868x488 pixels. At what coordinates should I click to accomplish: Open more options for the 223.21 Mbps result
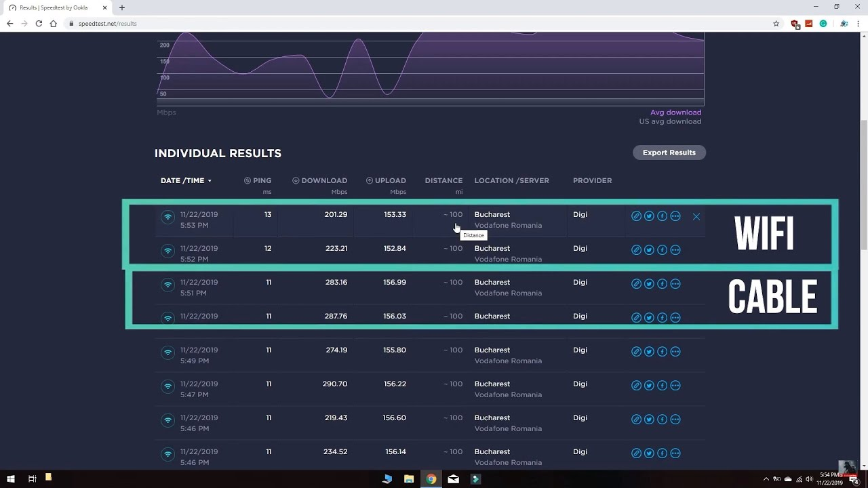coord(675,250)
